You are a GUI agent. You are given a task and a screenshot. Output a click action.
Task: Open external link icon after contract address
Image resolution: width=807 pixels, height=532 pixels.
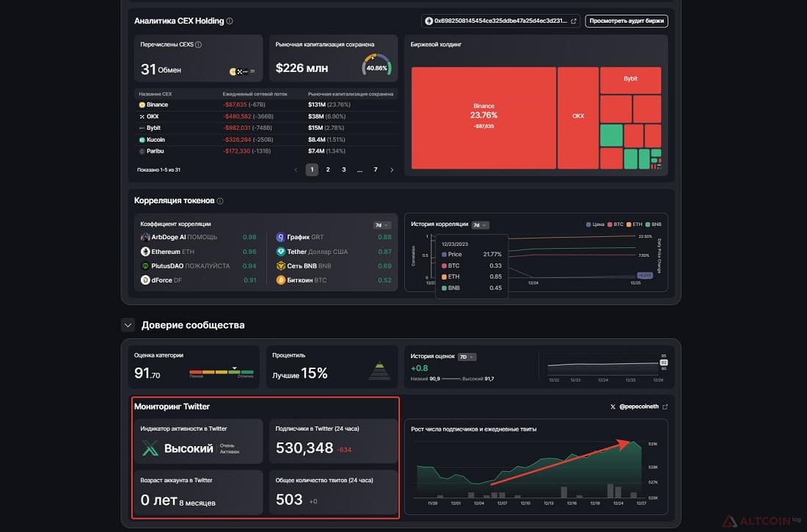click(x=574, y=21)
